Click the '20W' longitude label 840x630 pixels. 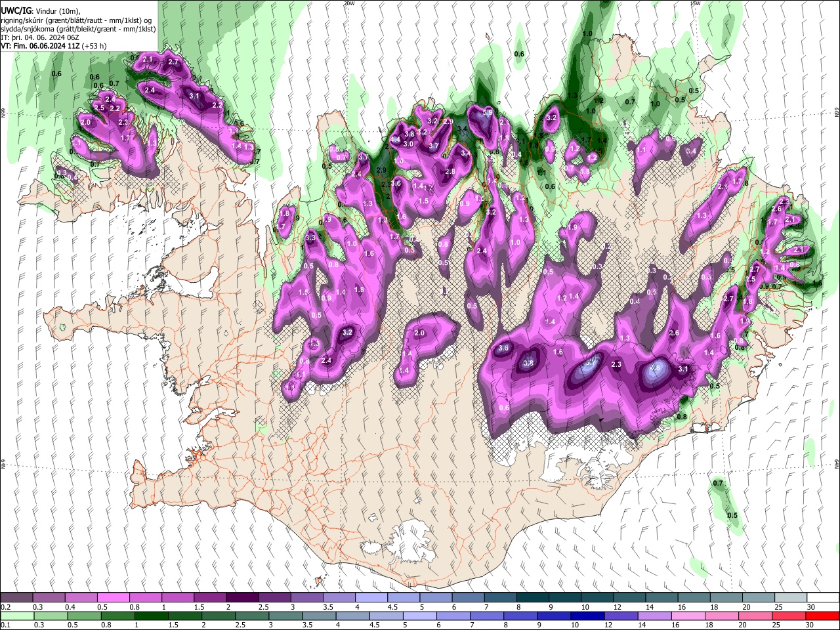tap(349, 3)
